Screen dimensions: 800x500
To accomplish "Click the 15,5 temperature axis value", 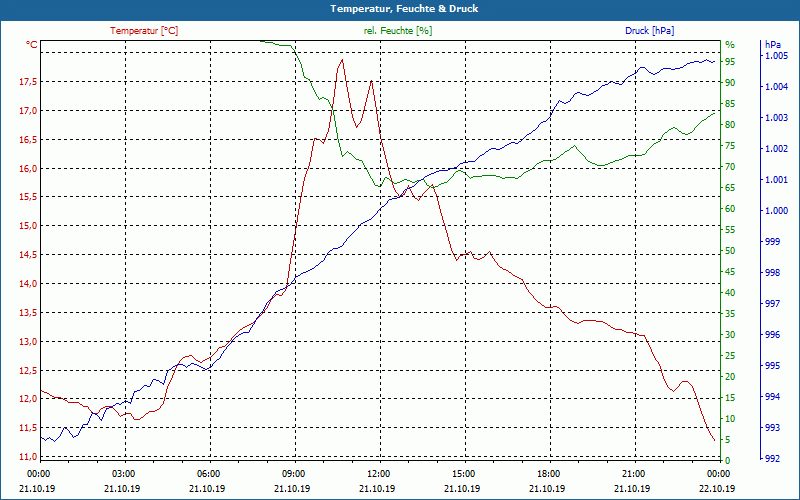I will coord(28,197).
